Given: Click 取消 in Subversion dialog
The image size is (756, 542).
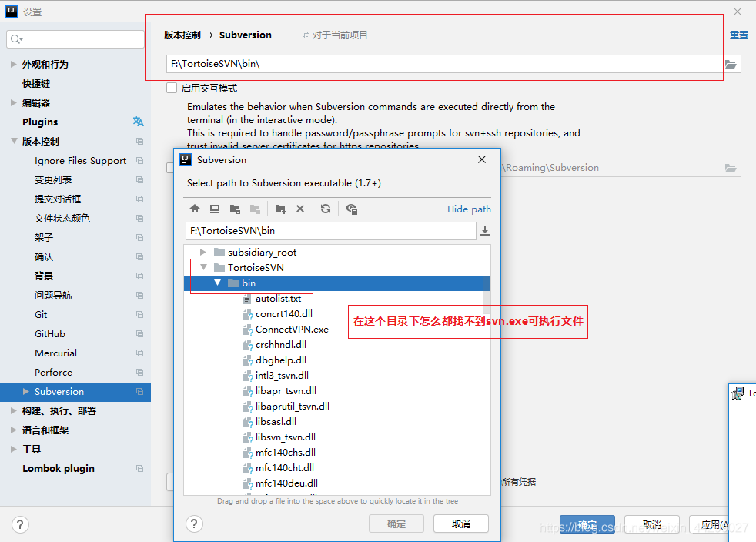Looking at the screenshot, I should (x=461, y=524).
